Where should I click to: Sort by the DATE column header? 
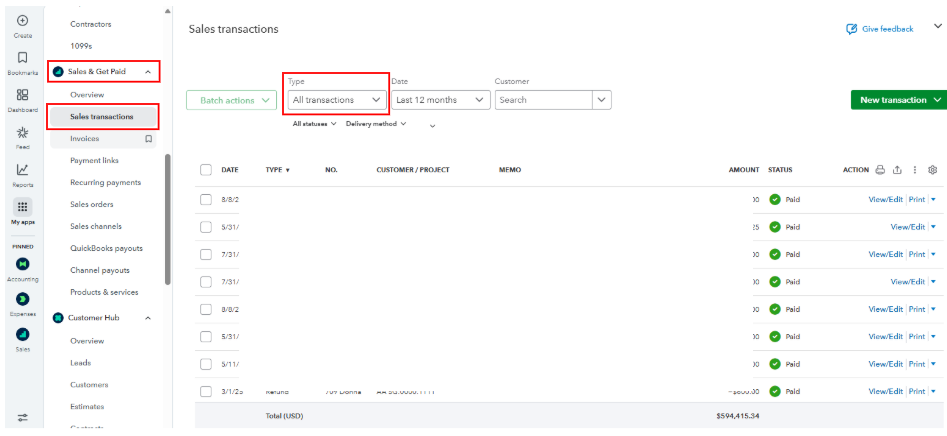point(230,170)
